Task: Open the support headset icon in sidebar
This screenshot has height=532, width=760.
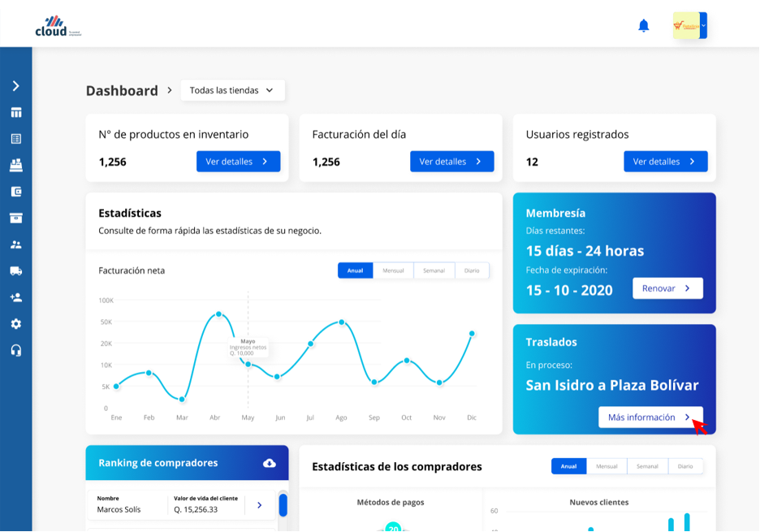Action: (x=16, y=350)
